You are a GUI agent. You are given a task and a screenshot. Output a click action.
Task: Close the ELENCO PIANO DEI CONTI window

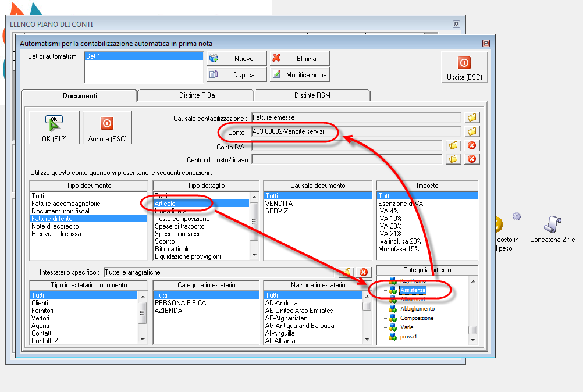(x=456, y=24)
